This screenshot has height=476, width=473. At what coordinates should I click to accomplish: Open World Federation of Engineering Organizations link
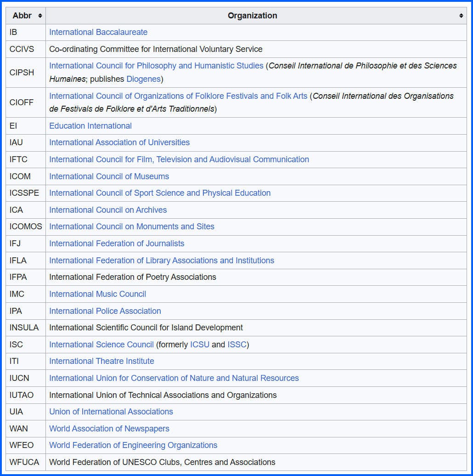coord(133,445)
